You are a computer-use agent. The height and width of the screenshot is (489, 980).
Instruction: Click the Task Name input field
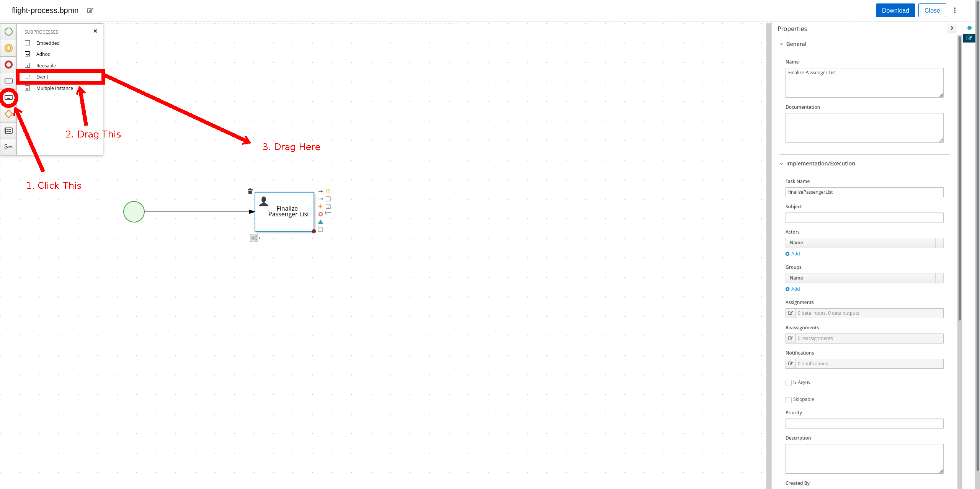[865, 192]
